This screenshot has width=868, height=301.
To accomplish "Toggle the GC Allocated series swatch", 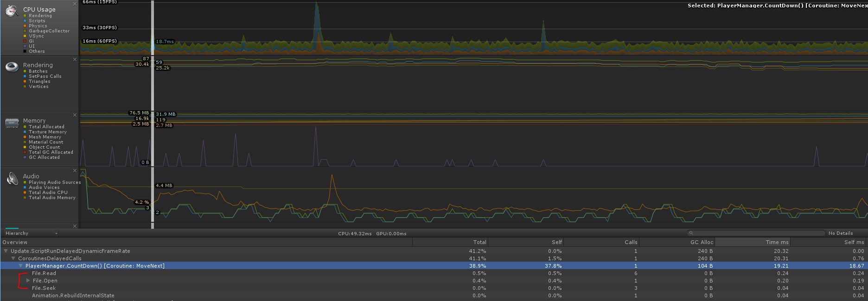I will coord(25,157).
